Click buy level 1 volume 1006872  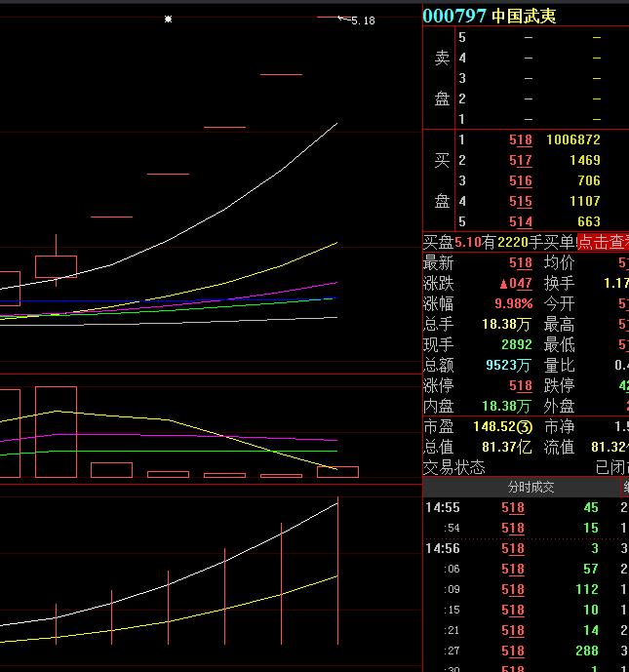pos(572,140)
